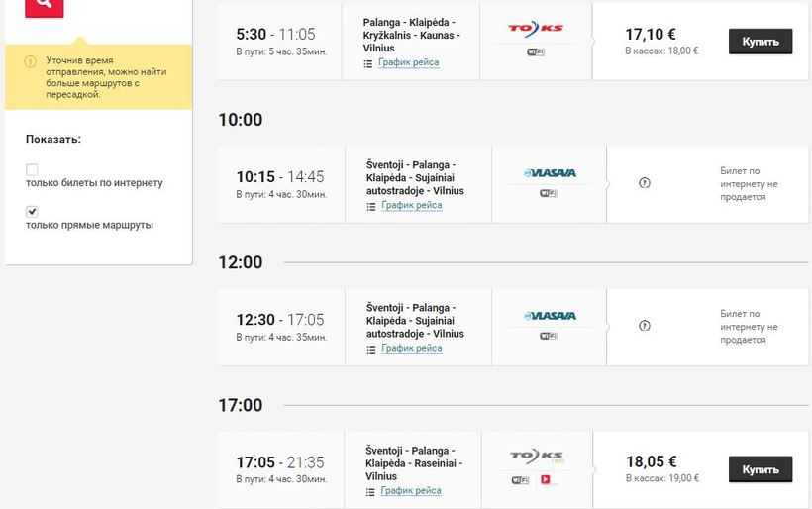The width and height of the screenshot is (812, 509).
Task: Click the question mark icon on 12:30 trip
Action: pos(645,326)
